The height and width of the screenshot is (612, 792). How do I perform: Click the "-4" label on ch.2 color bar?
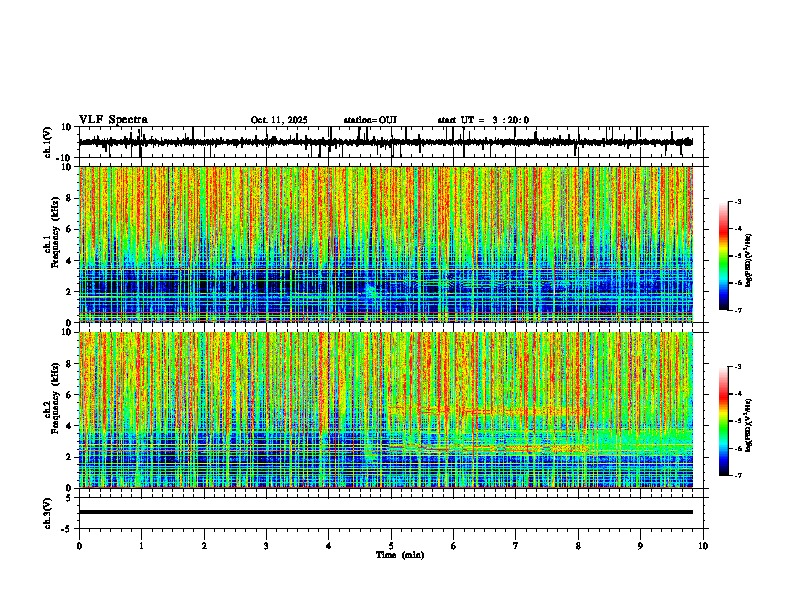[738, 394]
